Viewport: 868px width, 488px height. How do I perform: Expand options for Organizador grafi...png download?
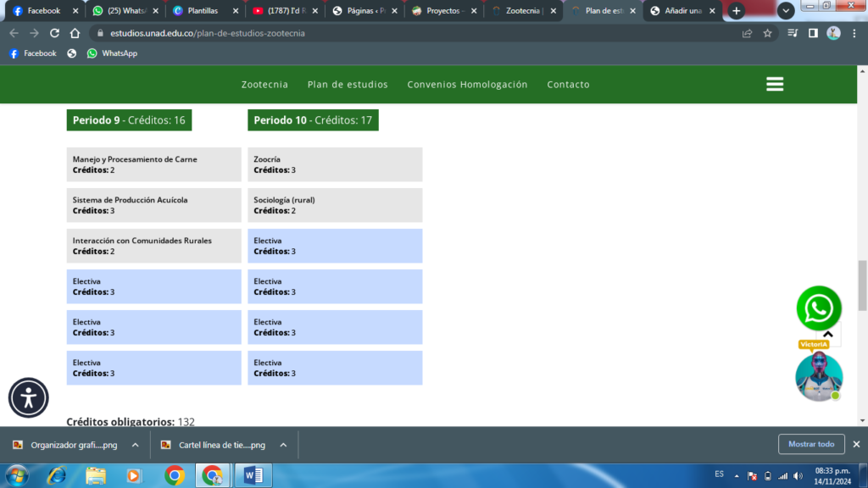(x=136, y=445)
